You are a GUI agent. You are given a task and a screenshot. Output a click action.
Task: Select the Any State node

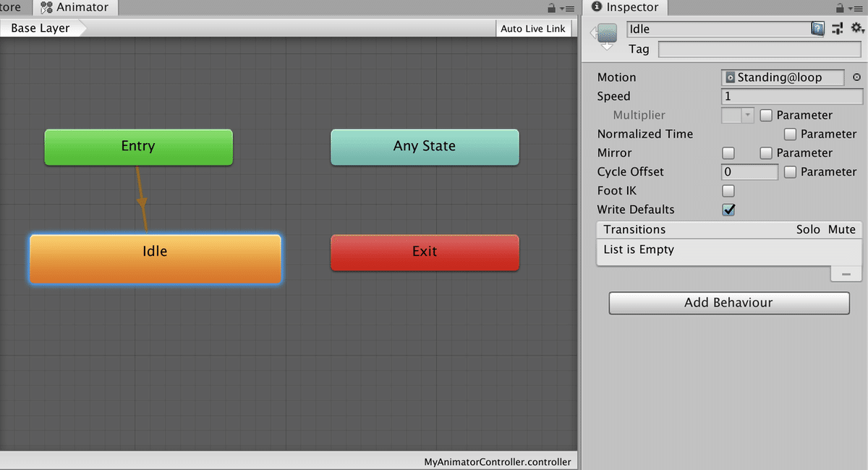(x=425, y=147)
